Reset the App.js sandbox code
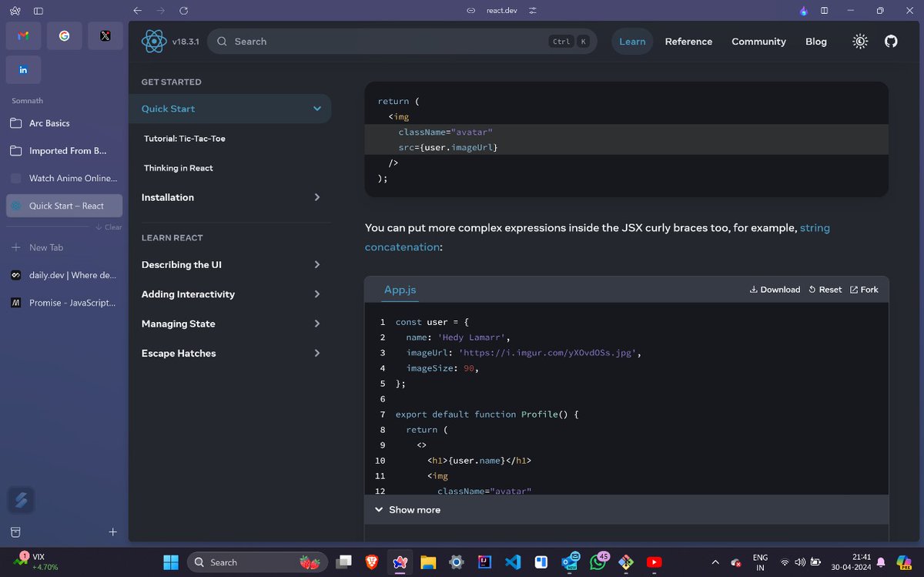Viewport: 924px width, 577px height. tap(825, 290)
